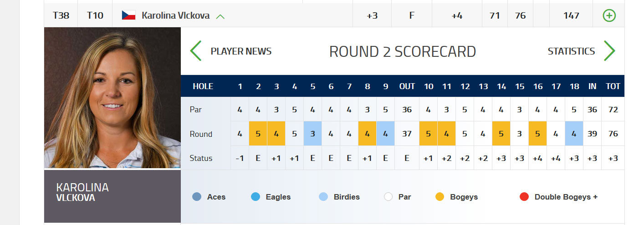The width and height of the screenshot is (644, 225).
Task: Click the Eagles legend dot
Action: click(256, 197)
